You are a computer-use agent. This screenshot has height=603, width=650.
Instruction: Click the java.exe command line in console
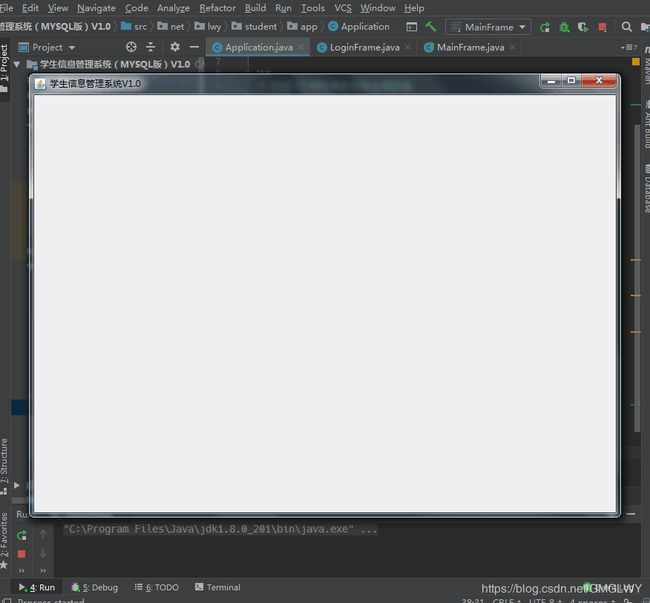click(220, 529)
